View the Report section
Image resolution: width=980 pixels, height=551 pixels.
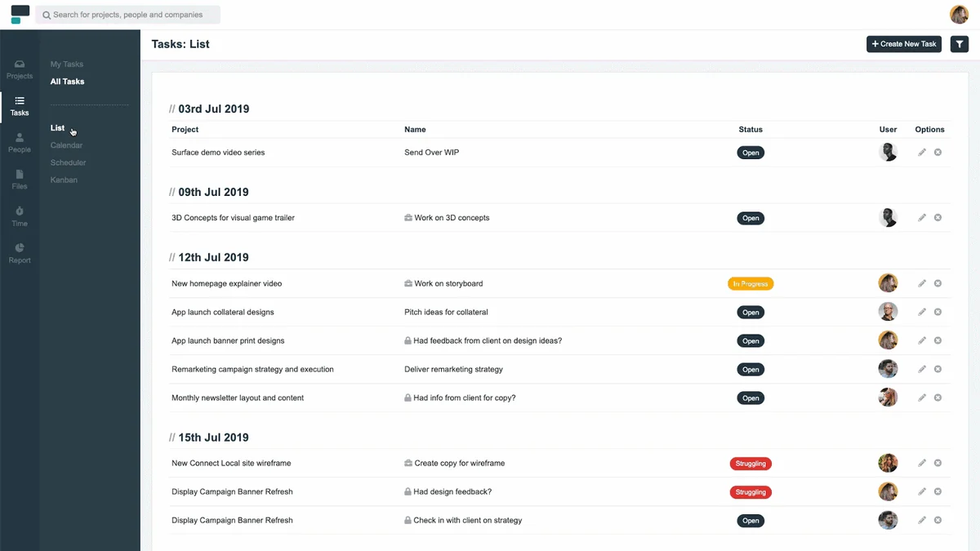click(19, 253)
